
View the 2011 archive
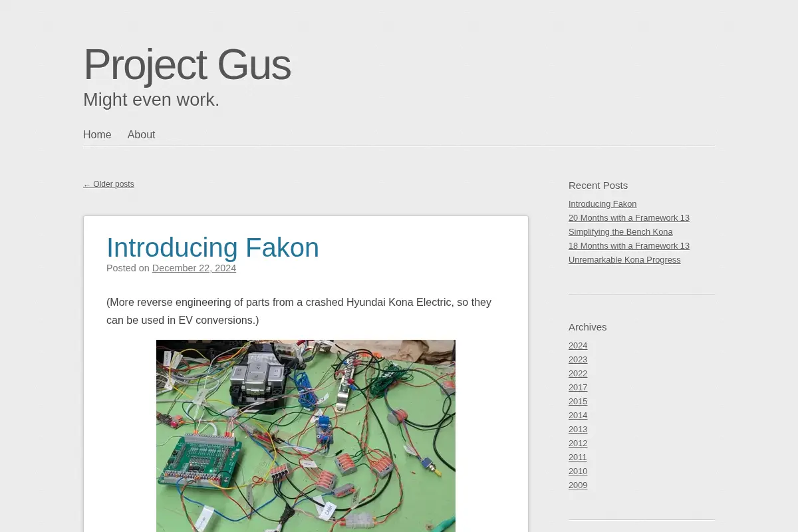click(x=578, y=457)
